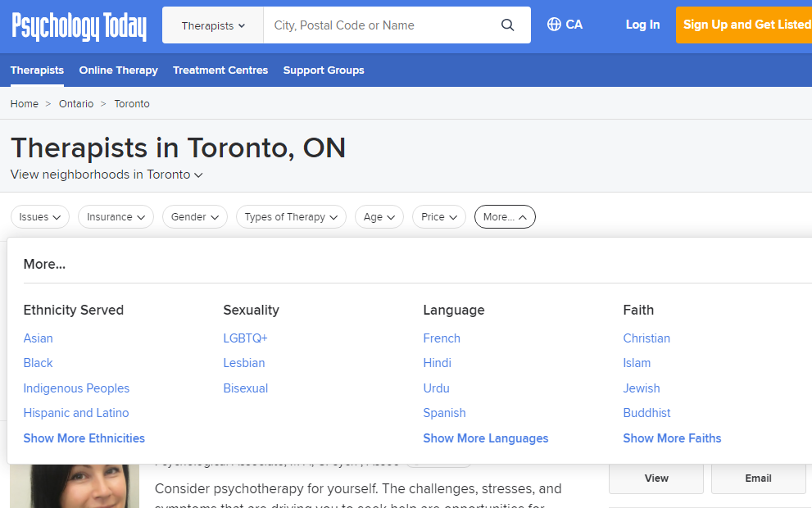
Task: Expand the Age filter
Action: (x=379, y=217)
